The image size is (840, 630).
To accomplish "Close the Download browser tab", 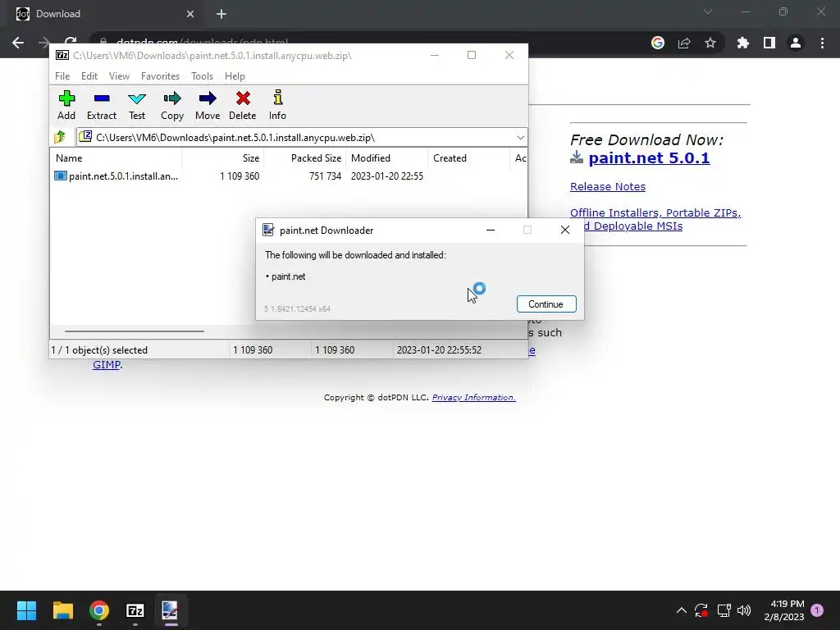I will (x=190, y=14).
